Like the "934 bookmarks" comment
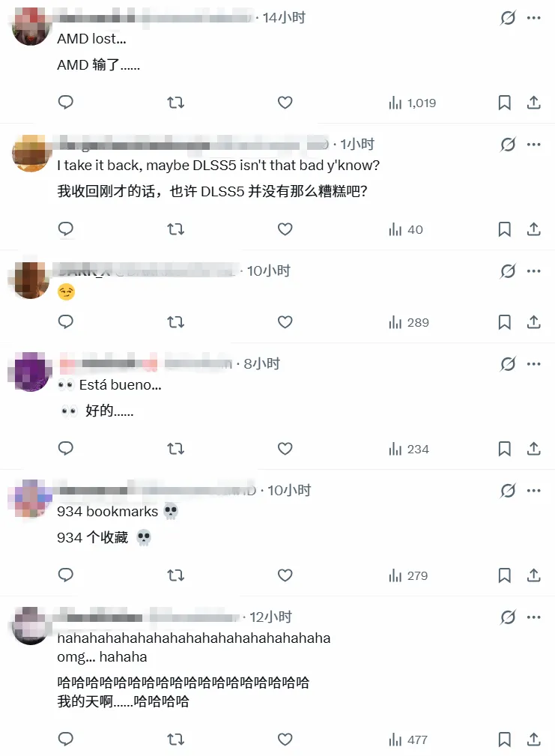 point(285,575)
